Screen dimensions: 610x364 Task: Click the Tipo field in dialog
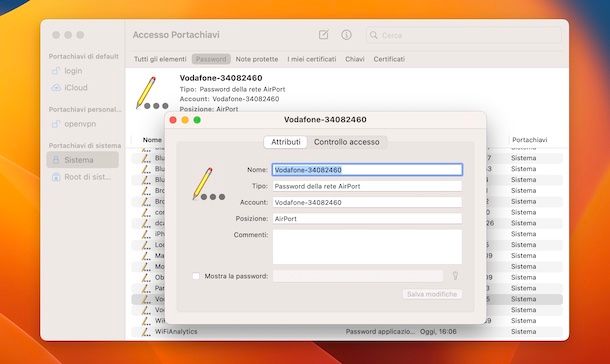(x=367, y=186)
